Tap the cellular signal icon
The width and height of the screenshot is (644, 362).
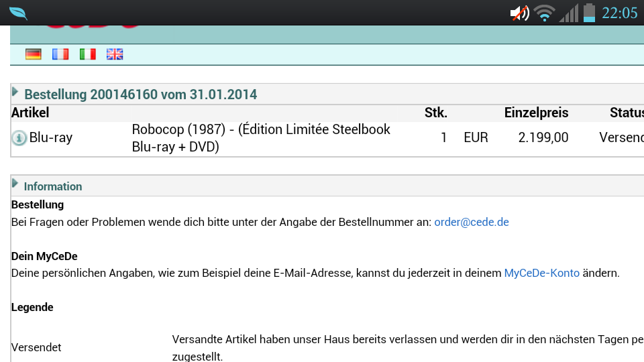click(570, 13)
